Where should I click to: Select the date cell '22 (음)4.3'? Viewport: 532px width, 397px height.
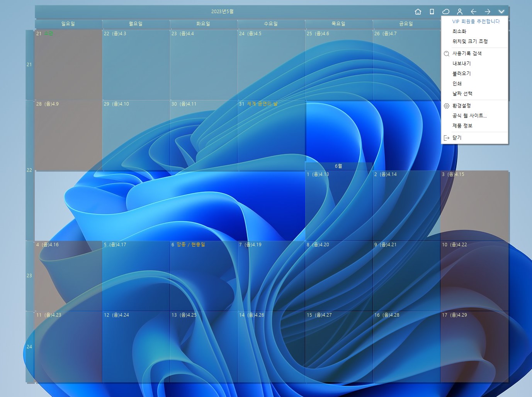point(136,65)
